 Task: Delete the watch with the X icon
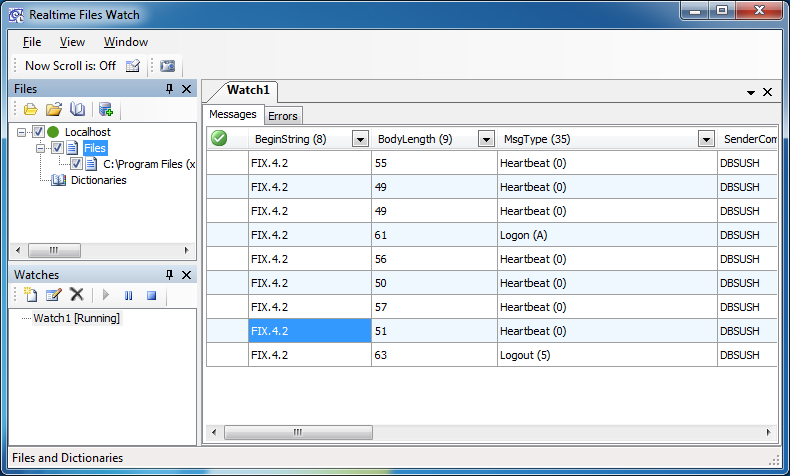[x=76, y=295]
